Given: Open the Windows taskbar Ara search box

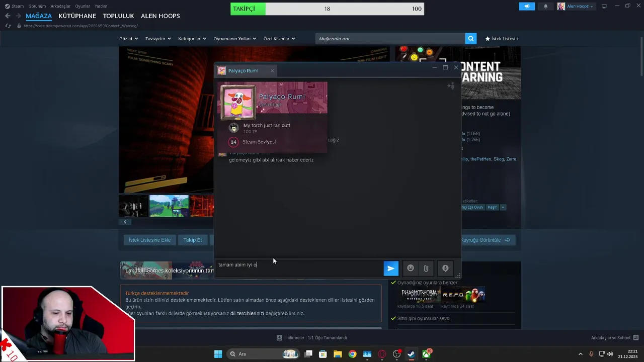Looking at the screenshot, I should point(263,354).
